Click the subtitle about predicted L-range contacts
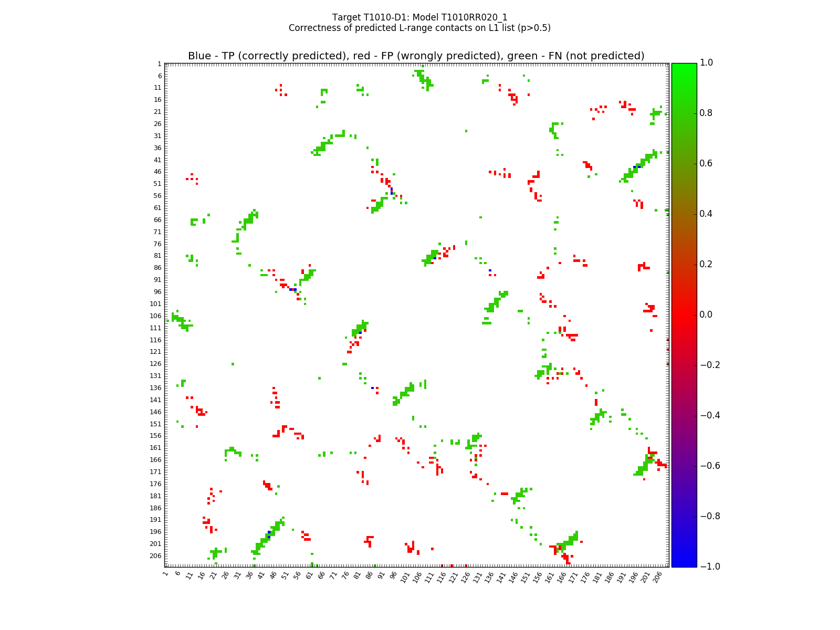 click(419, 28)
